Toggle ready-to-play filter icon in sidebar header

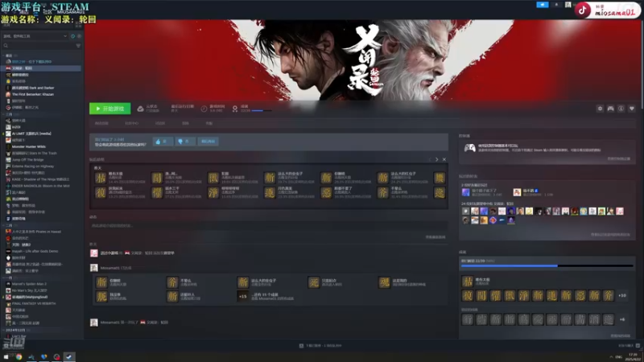tap(79, 36)
